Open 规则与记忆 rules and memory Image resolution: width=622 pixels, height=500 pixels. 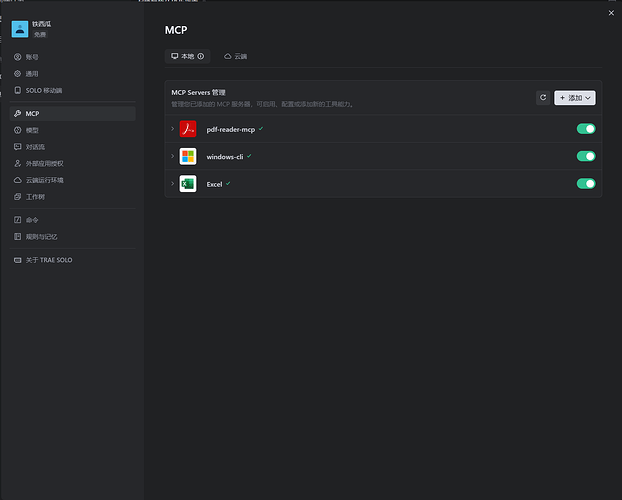[73, 237]
